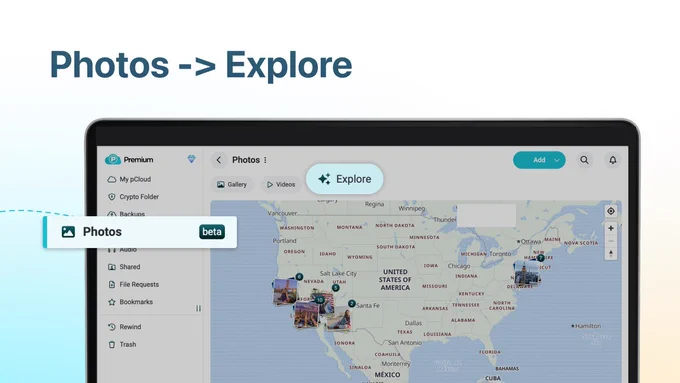Open the New York photo cluster thumbnail
The image size is (680, 383).
[526, 273]
